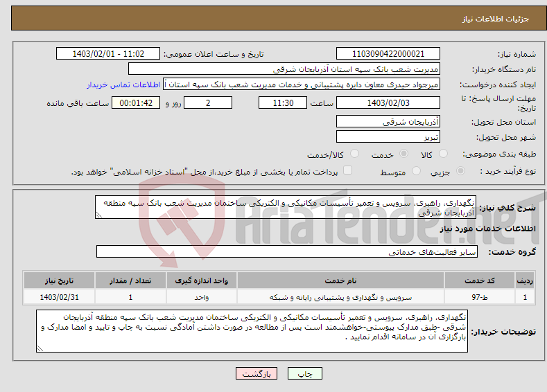The width and height of the screenshot is (547, 392).
Task: Click the remaining time field 00:01:42
Action: pos(136,103)
